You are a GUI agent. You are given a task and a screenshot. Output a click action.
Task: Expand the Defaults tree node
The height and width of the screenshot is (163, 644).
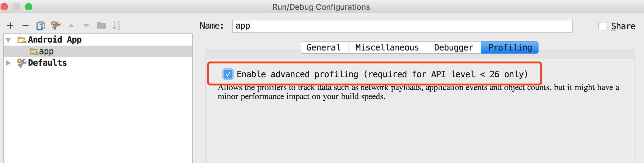[9, 63]
